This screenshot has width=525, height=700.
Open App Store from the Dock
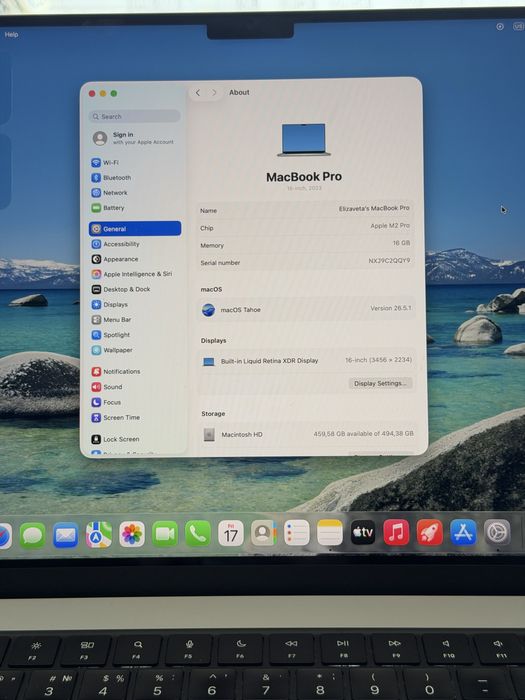point(463,532)
